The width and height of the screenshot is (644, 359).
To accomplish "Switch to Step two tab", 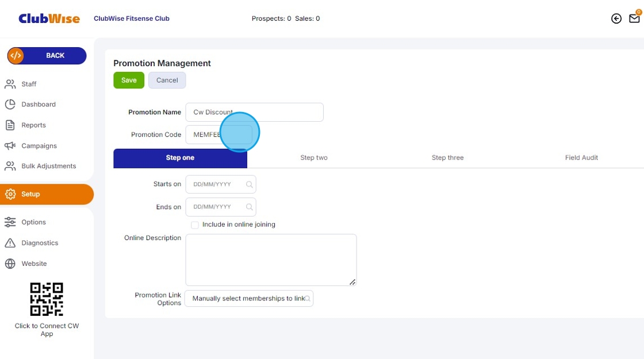I will (314, 158).
